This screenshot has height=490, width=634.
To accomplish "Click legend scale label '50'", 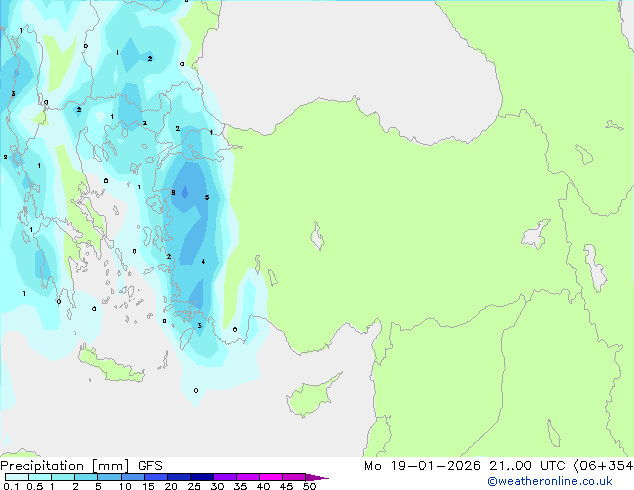I will coord(309,486).
